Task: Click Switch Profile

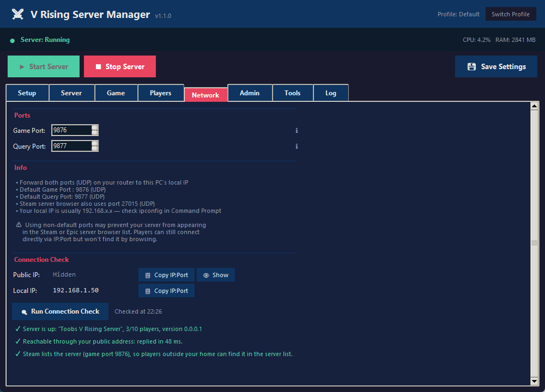Action: 511,14
